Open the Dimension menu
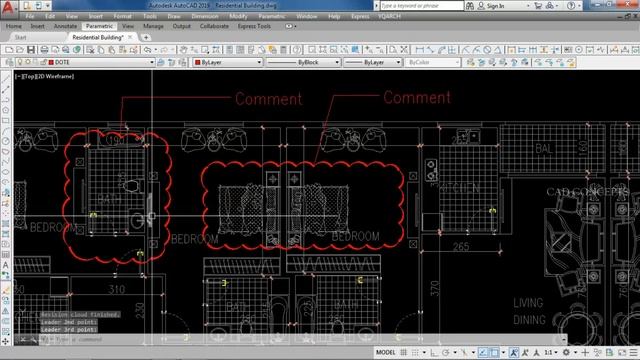The width and height of the screenshot is (640, 360). tap(205, 16)
